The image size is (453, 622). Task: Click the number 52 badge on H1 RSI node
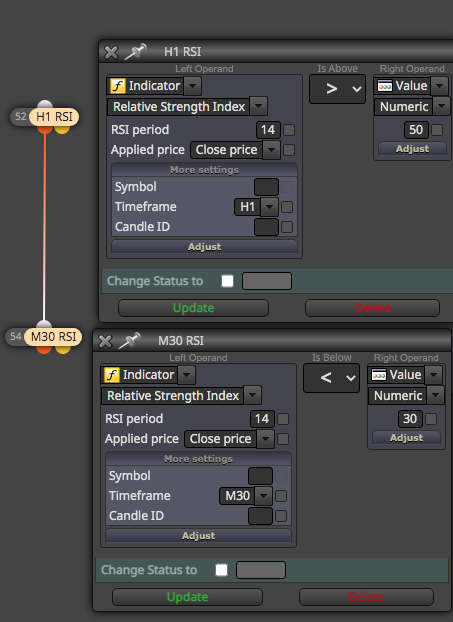point(20,117)
